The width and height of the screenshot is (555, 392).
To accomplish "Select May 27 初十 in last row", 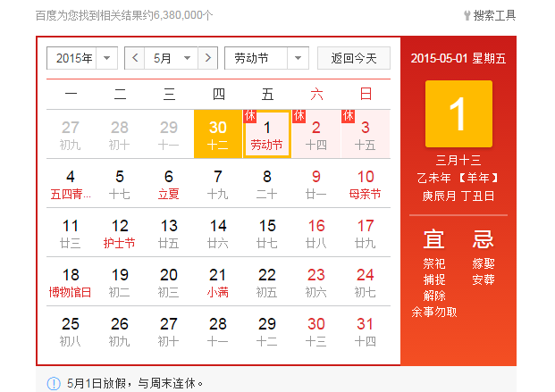I will coord(169,330).
